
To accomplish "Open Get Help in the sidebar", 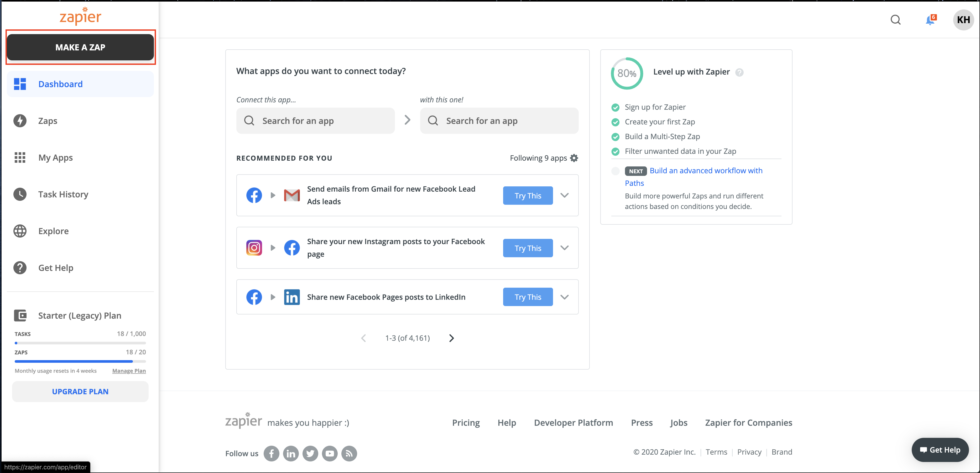I will click(x=80, y=268).
